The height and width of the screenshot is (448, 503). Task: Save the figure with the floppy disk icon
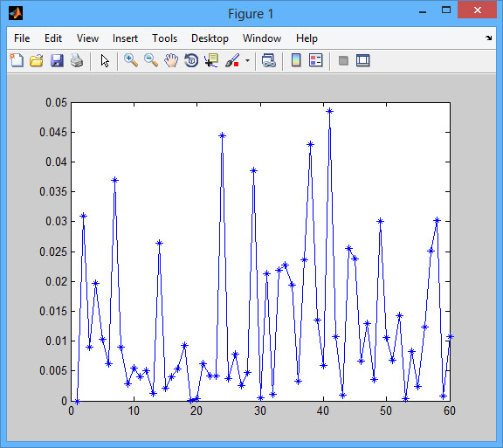pos(57,60)
